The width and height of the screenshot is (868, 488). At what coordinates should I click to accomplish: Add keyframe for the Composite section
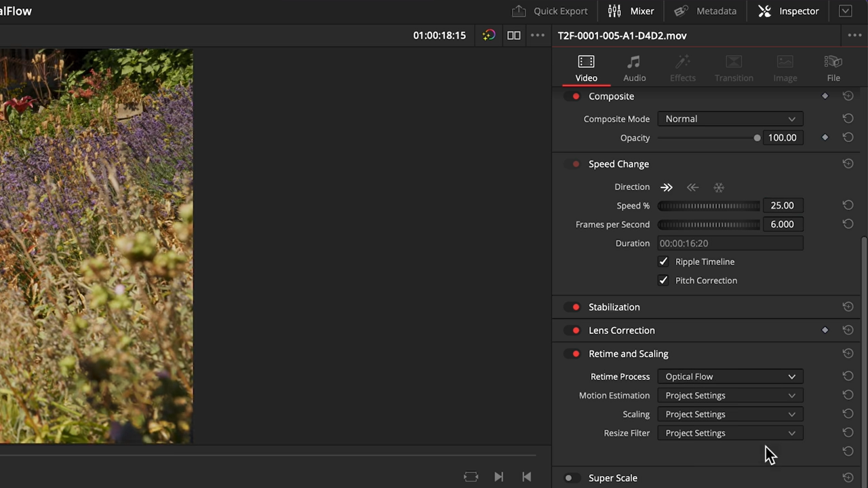[x=825, y=96]
